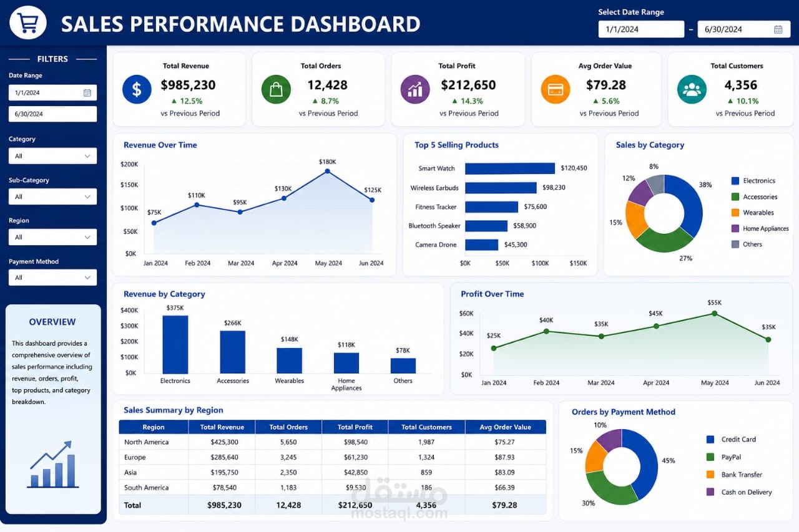
Task: Click the Wireless Earbuds bar
Action: (501, 188)
